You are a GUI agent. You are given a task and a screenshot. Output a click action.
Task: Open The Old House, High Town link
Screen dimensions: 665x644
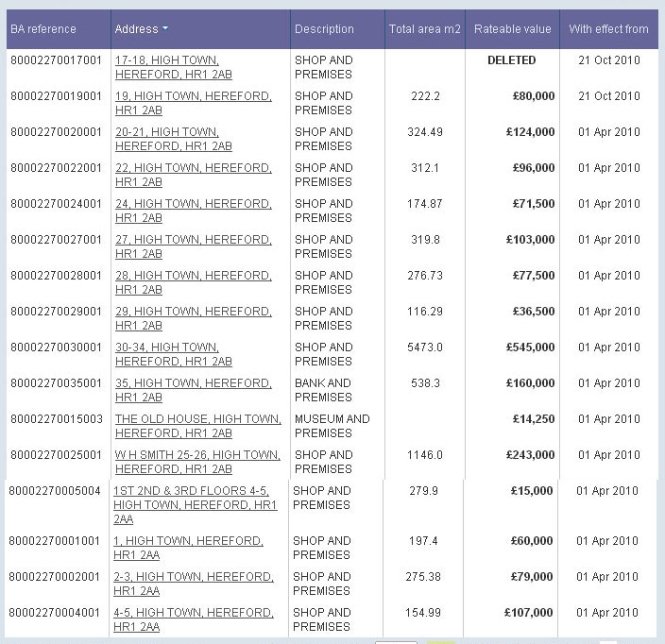tap(198, 426)
